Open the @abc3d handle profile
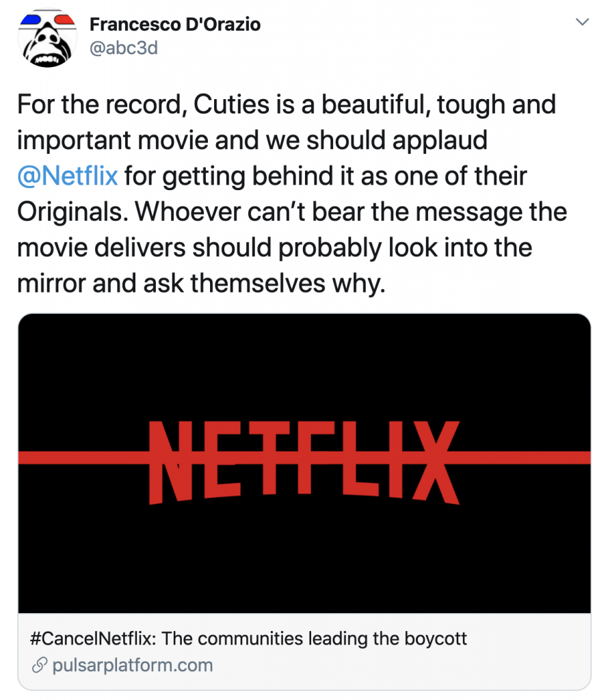 [123, 48]
